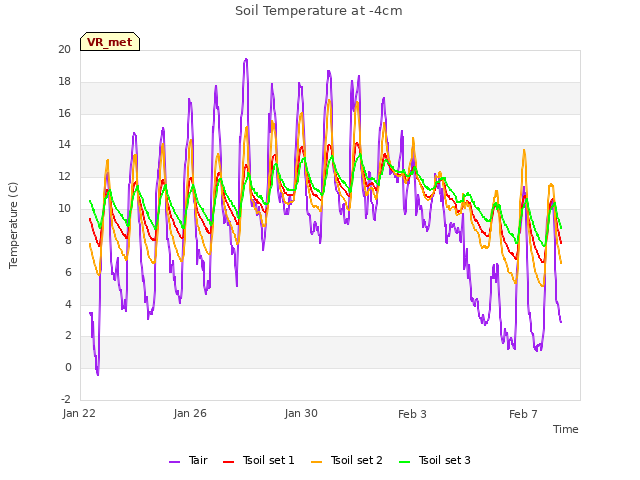Click the Jan 26 x-axis label
The width and height of the screenshot is (640, 480).
[190, 413]
